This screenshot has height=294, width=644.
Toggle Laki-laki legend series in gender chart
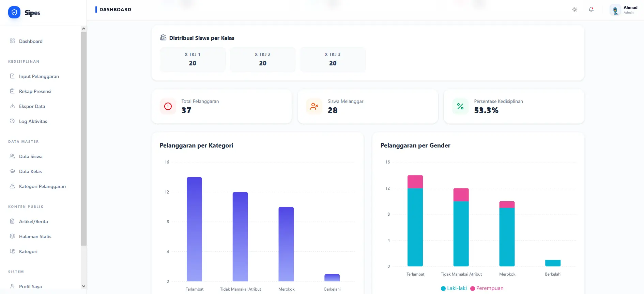click(x=454, y=288)
